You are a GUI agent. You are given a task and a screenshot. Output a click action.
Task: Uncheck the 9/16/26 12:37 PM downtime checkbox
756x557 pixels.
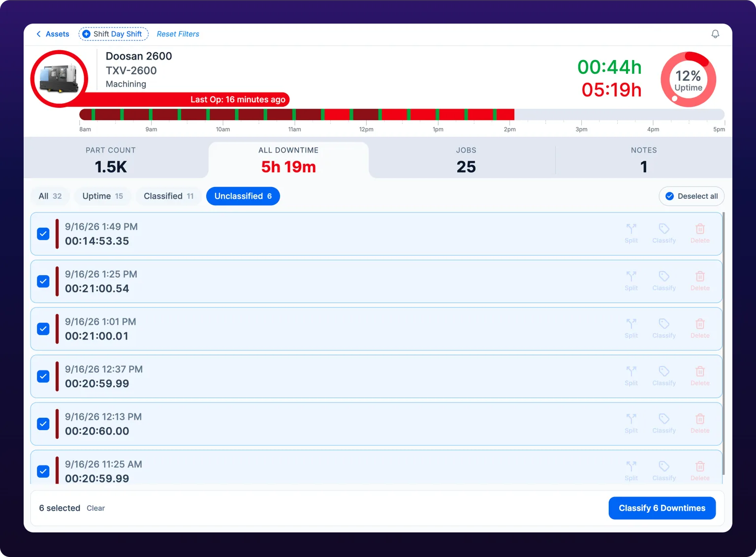(43, 376)
